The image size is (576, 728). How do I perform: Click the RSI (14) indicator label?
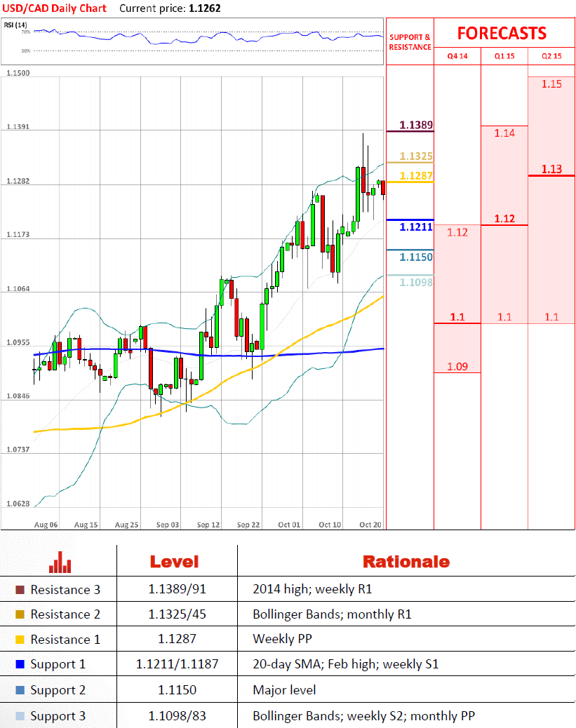(15, 25)
